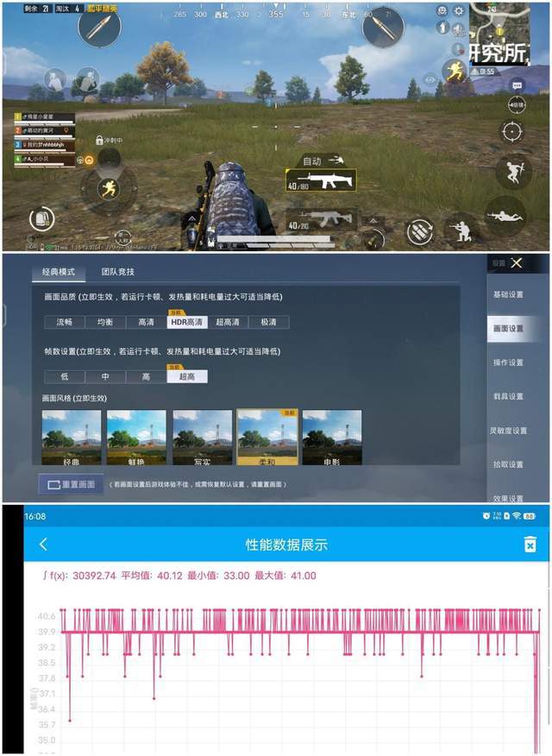552x756 pixels.
Task: Select 极清 graphics quality
Action: [268, 322]
